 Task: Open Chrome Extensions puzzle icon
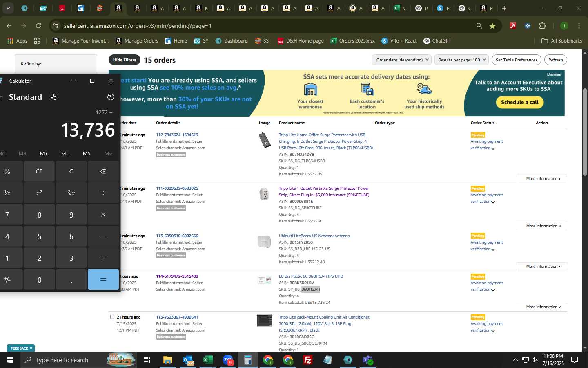click(x=542, y=26)
